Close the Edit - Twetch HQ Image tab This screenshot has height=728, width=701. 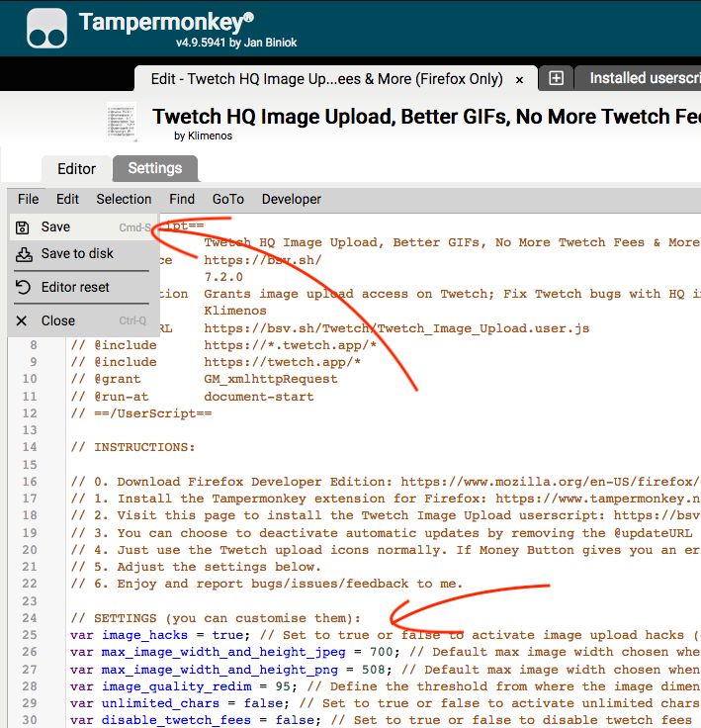[x=519, y=80]
